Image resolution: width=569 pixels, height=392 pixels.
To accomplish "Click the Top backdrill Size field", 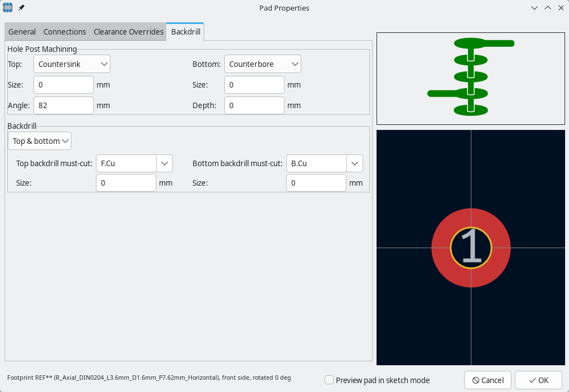I will [x=126, y=183].
